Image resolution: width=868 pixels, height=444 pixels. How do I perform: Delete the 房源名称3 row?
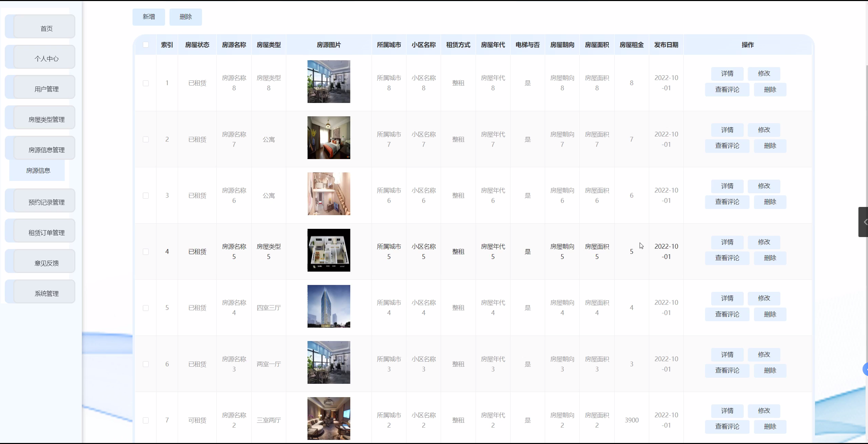tap(770, 370)
